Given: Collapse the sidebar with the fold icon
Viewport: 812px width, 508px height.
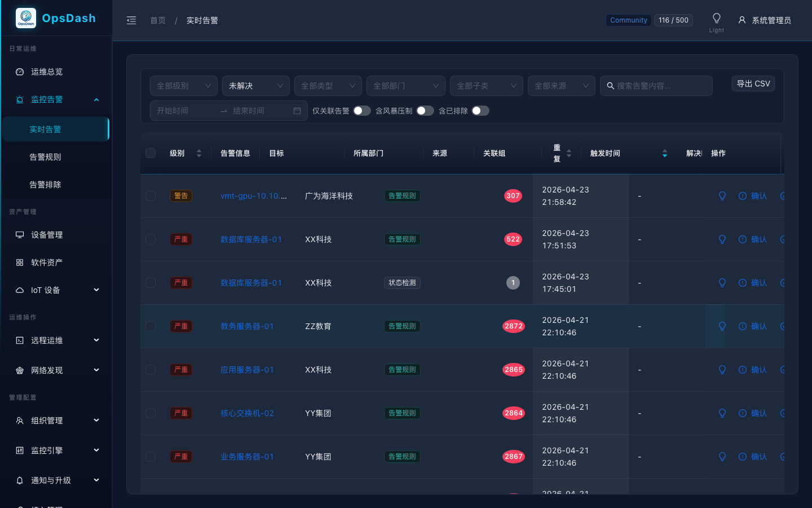Looking at the screenshot, I should (x=131, y=20).
